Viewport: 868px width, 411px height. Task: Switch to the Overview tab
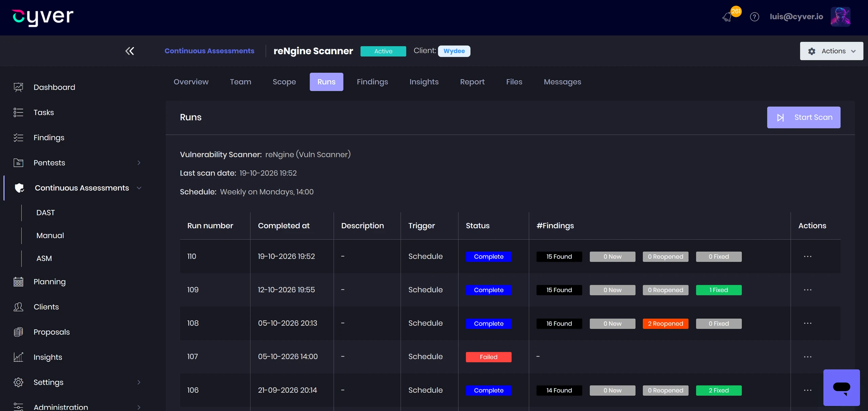coord(191,82)
